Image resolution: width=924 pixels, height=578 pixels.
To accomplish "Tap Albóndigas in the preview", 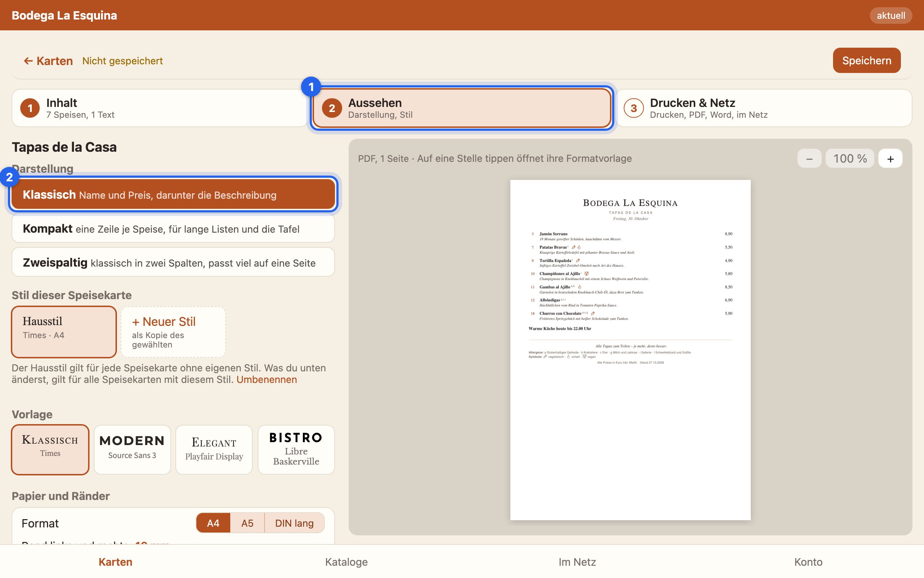I will pyautogui.click(x=549, y=300).
